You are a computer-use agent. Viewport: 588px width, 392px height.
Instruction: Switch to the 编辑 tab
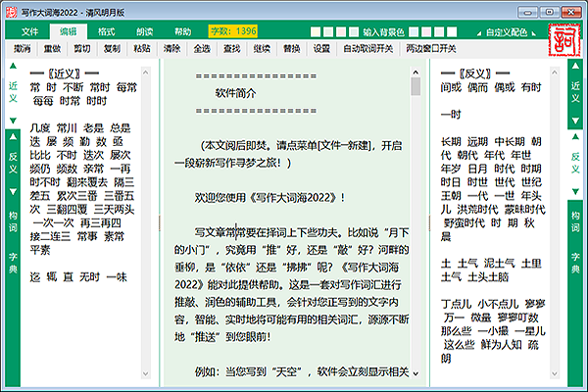pyautogui.click(x=69, y=31)
